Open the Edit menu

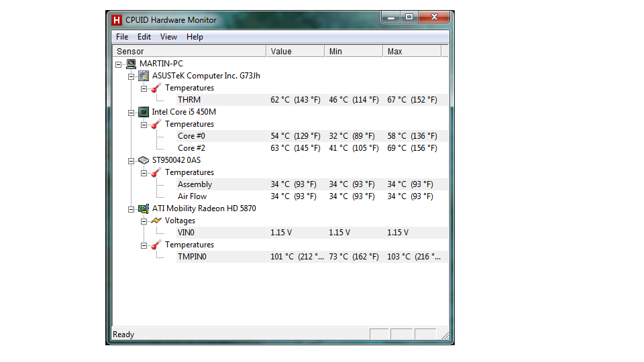(144, 37)
